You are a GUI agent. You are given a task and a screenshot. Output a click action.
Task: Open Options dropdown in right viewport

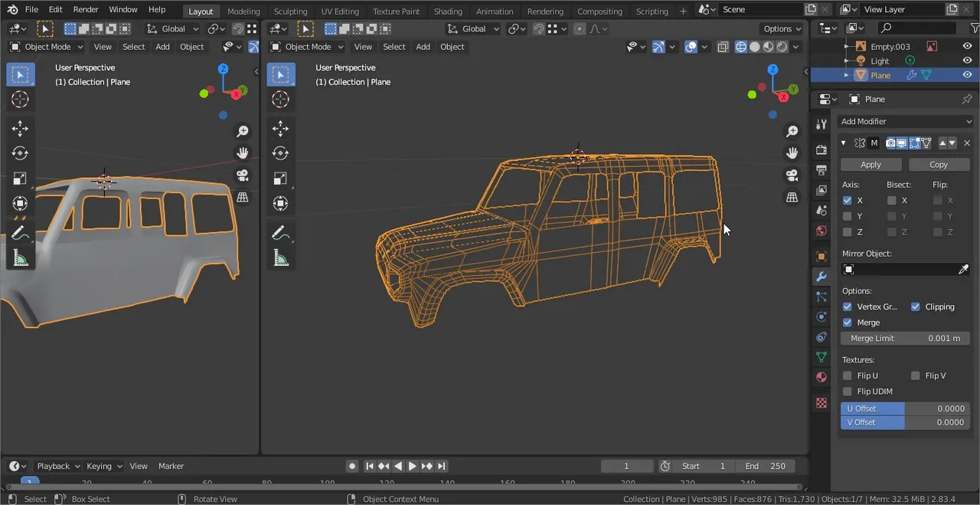[782, 28]
